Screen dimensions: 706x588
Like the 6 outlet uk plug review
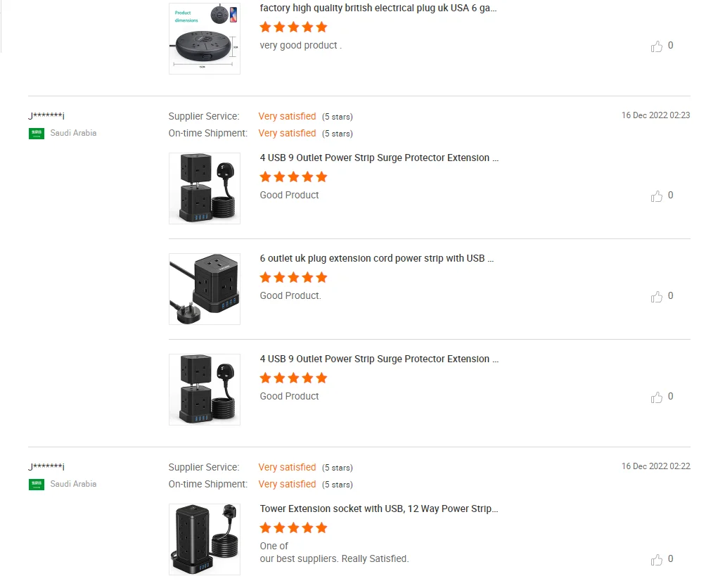(657, 297)
